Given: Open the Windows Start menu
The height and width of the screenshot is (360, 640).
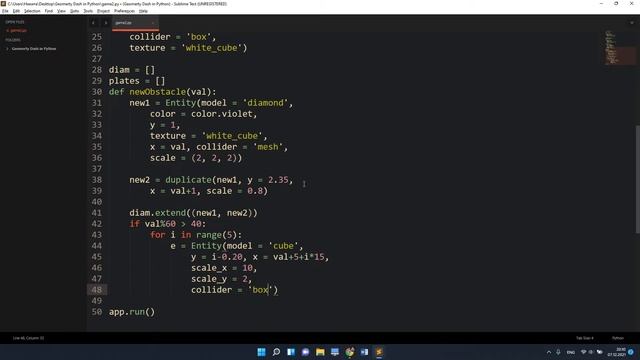Looking at the screenshot, I should [x=262, y=352].
